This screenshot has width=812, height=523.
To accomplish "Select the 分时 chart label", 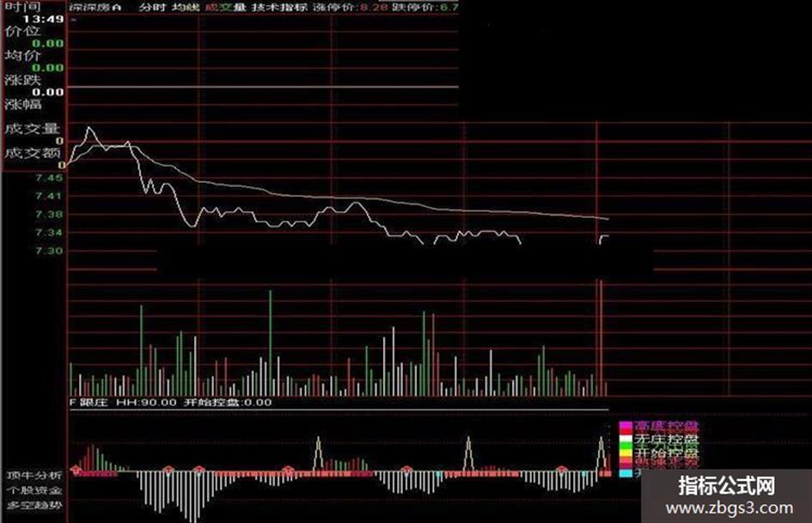I will (152, 7).
